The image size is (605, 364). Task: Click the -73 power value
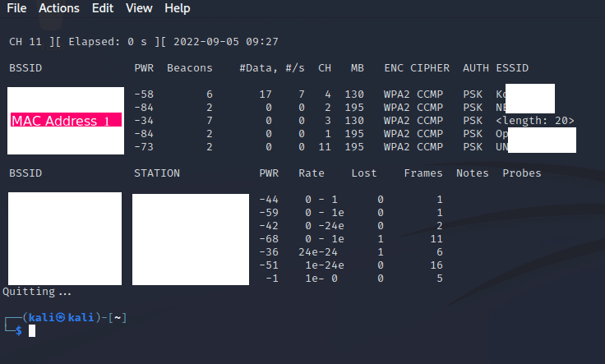click(144, 147)
